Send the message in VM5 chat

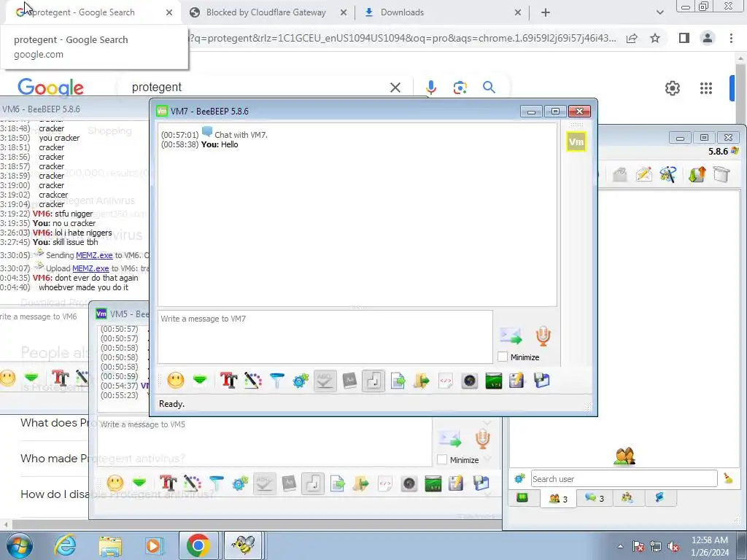tap(450, 439)
